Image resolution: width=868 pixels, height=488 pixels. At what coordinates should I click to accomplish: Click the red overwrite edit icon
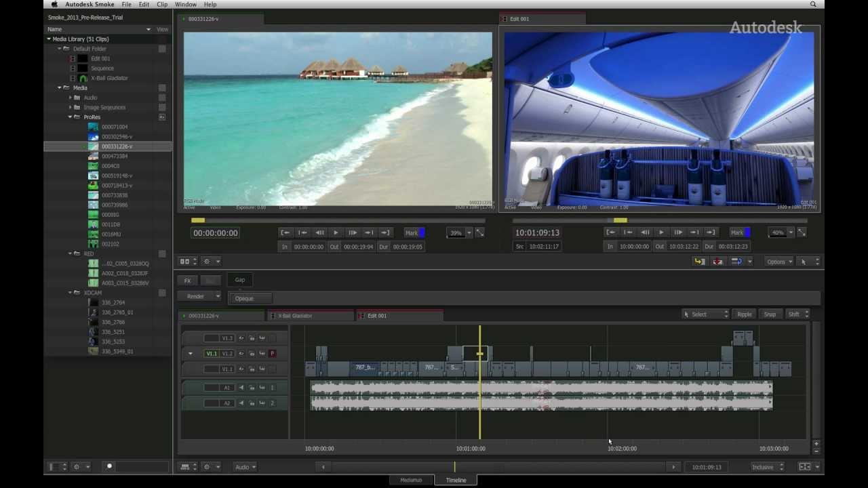click(717, 262)
